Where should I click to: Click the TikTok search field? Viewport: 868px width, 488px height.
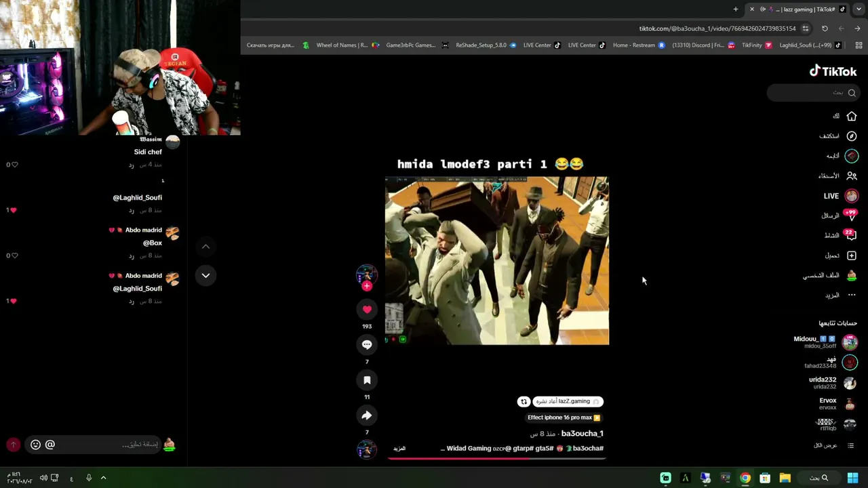click(x=813, y=93)
